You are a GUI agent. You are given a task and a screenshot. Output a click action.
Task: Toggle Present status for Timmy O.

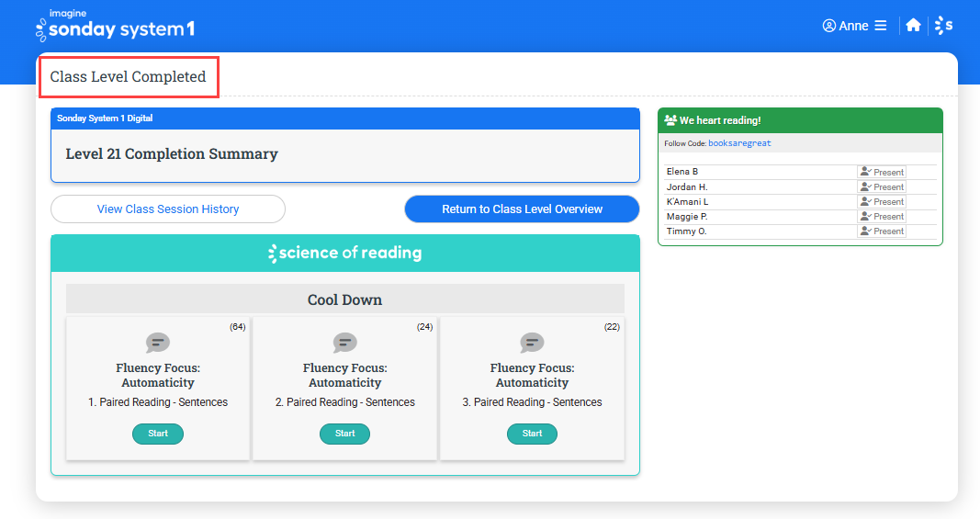[x=882, y=231]
